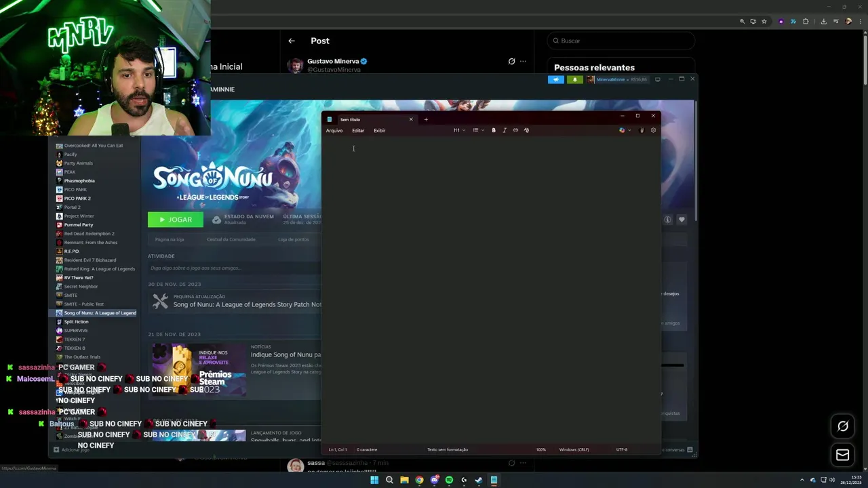The height and width of the screenshot is (488, 868).
Task: Show hidden tray icons chevron
Action: pyautogui.click(x=802, y=480)
